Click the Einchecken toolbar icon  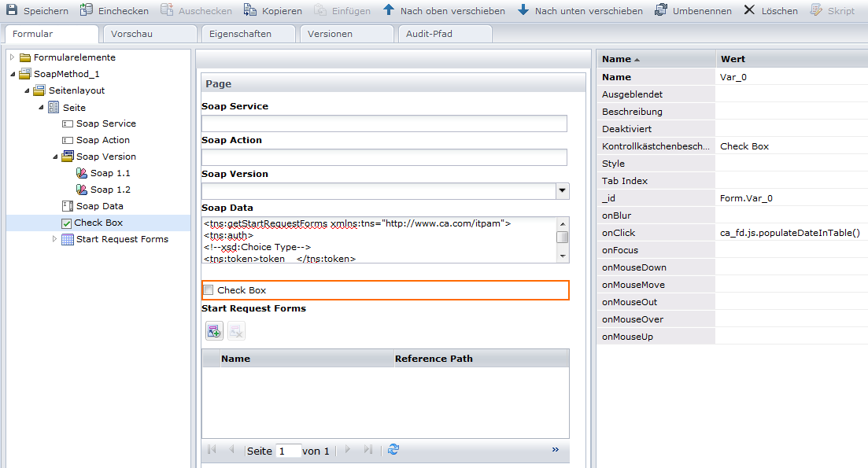pos(87,10)
